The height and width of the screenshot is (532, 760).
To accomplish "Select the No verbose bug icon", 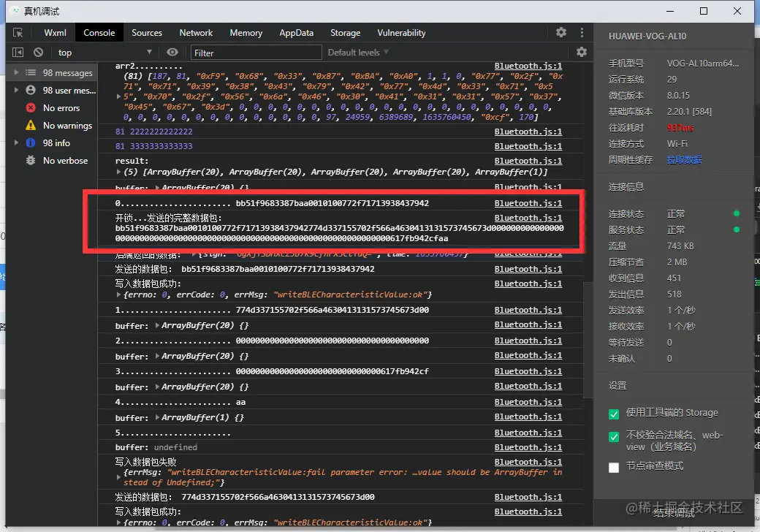I will click(x=31, y=160).
